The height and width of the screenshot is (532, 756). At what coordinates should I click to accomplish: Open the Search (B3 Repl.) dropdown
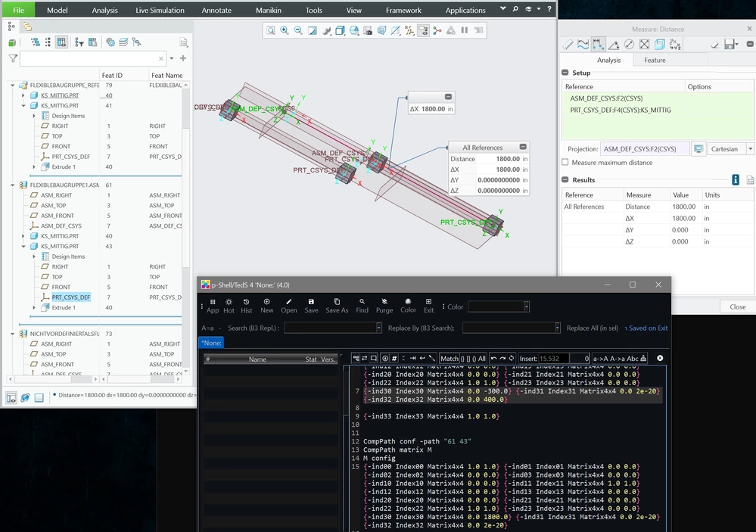379,328
